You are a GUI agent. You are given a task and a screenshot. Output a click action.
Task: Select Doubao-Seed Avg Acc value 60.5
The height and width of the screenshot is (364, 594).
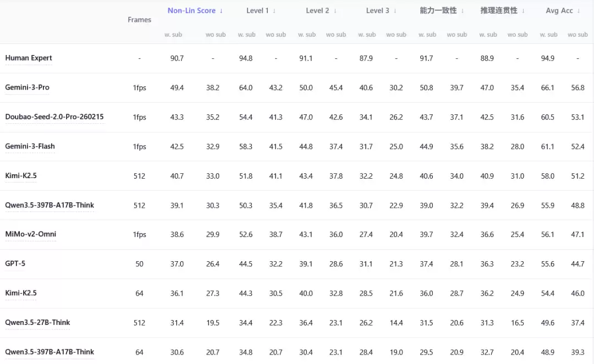click(547, 118)
